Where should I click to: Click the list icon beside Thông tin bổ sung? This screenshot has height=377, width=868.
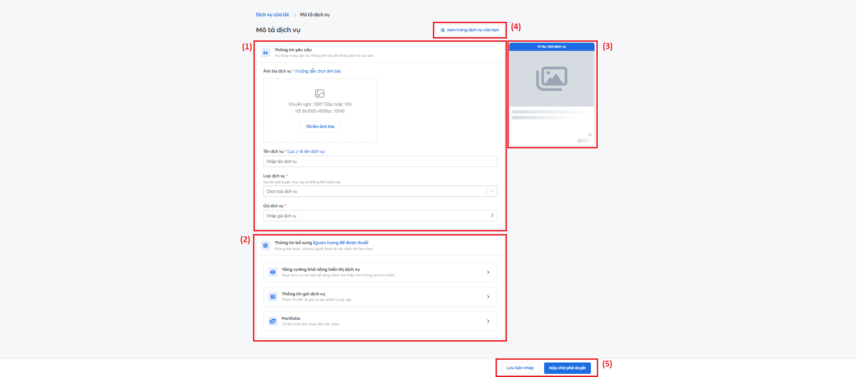click(x=266, y=245)
